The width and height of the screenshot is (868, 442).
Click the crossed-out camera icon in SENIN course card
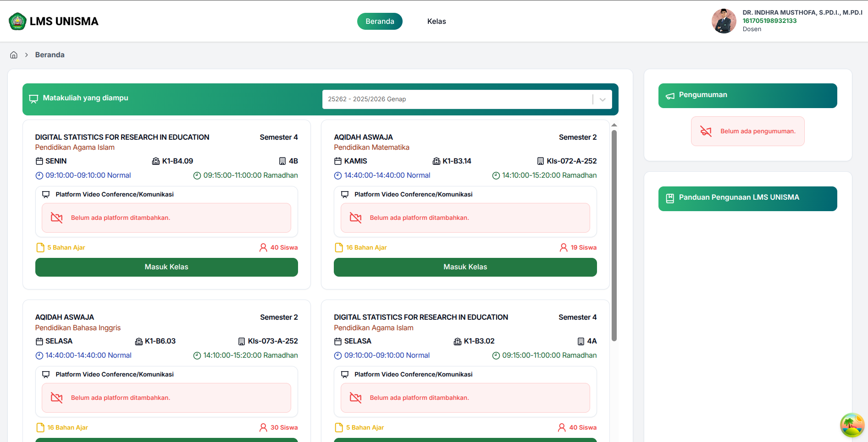pos(57,218)
